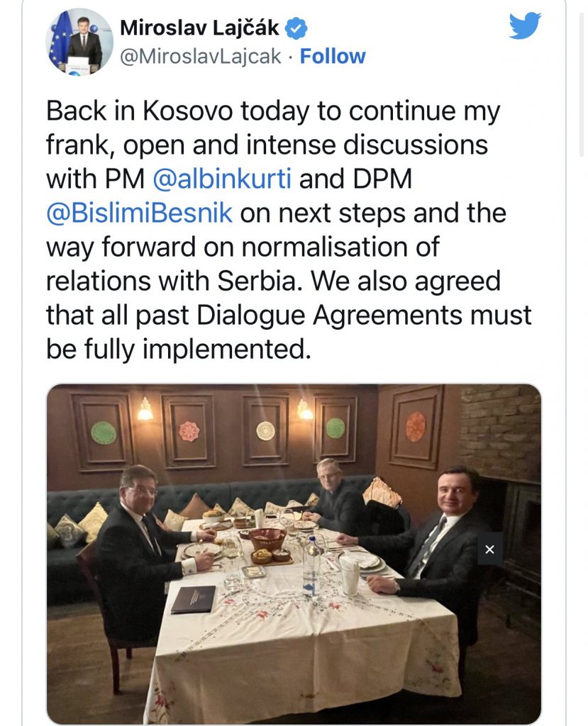
Task: Click the blue verified badge
Action: [296, 29]
